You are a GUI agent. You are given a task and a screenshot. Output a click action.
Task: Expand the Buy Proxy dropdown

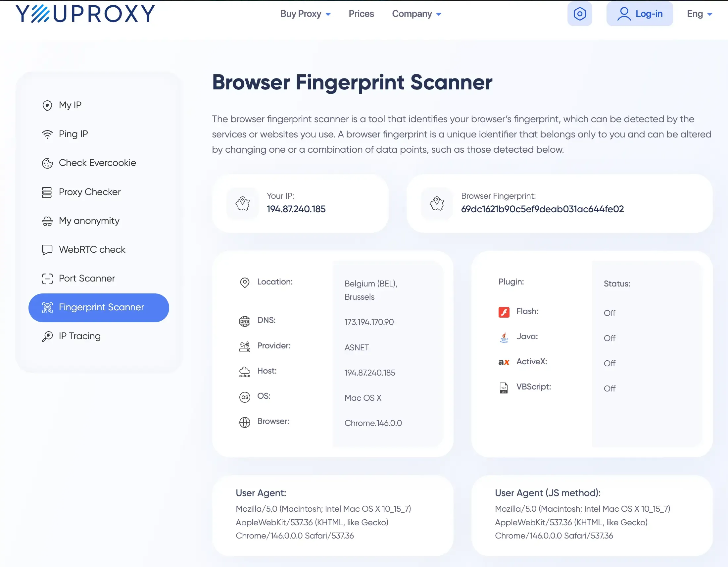click(305, 14)
